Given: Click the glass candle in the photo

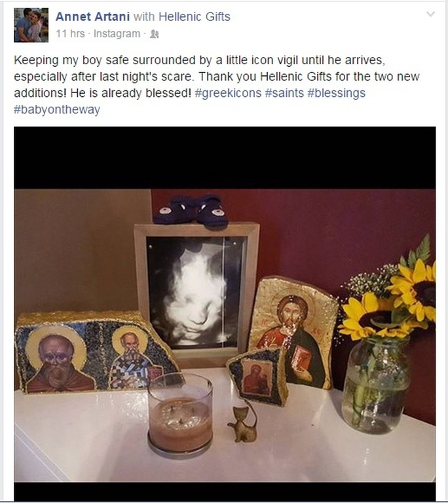Looking at the screenshot, I should click(180, 415).
